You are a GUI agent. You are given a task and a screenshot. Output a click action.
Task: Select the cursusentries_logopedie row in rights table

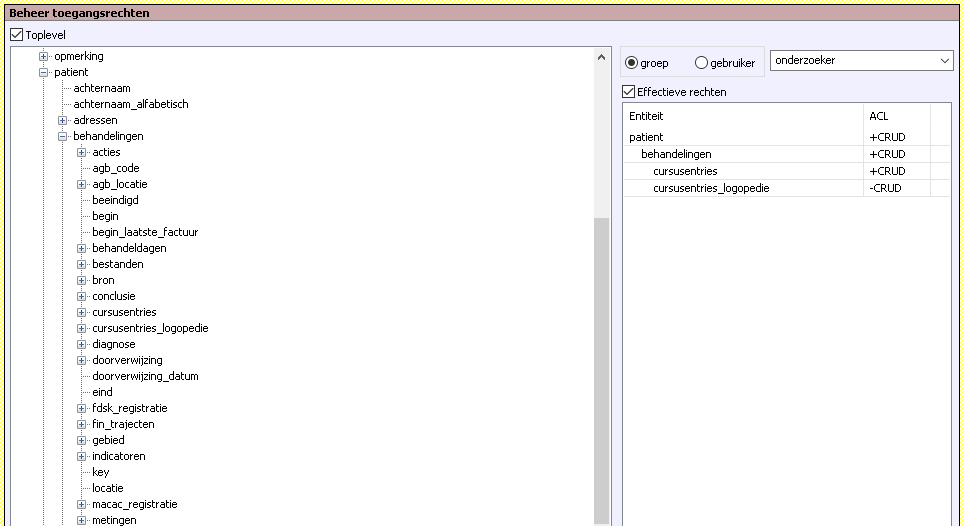(711, 188)
